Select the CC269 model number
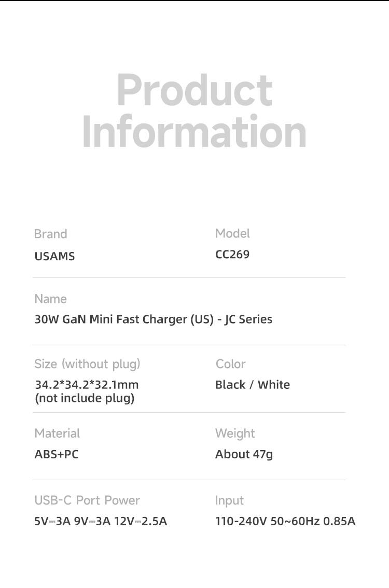The image size is (389, 588). pyautogui.click(x=232, y=255)
